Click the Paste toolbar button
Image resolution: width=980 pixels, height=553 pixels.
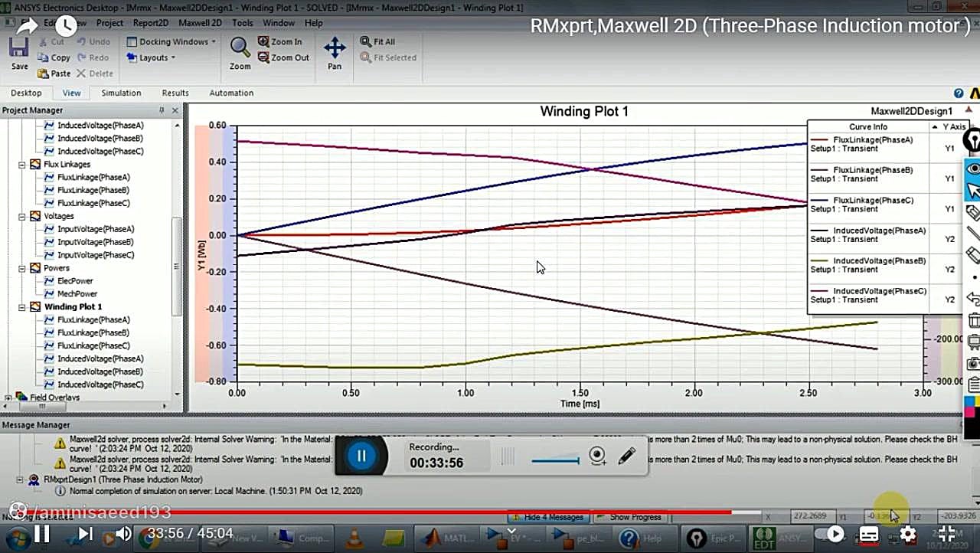tap(54, 74)
